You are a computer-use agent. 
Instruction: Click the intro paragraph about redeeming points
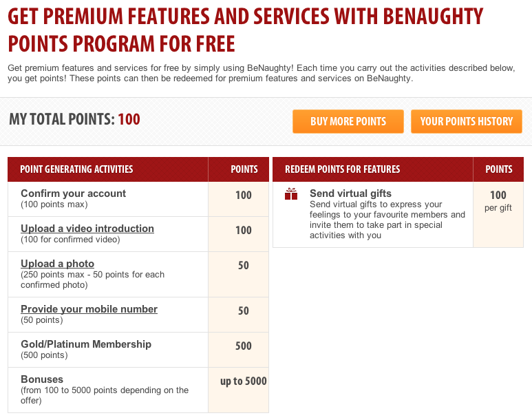point(262,73)
